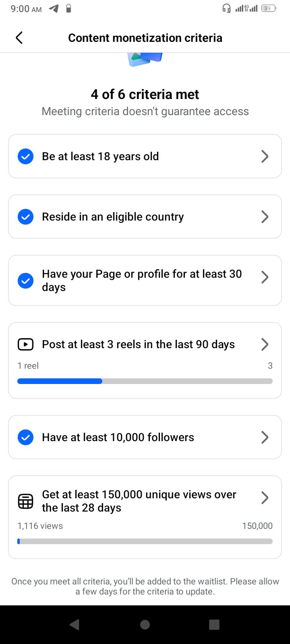Expand the Be at least 18 years old chevron

pos(265,156)
